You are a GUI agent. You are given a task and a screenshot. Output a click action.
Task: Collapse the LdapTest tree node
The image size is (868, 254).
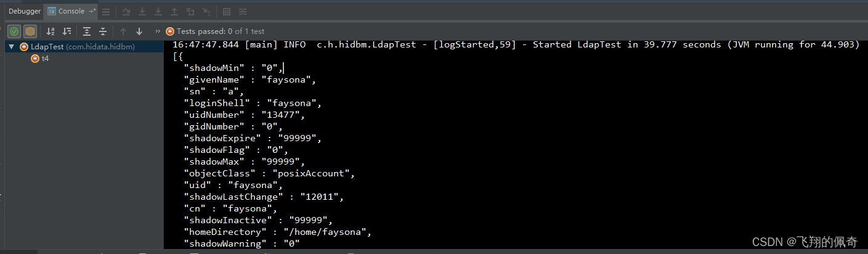click(x=12, y=47)
